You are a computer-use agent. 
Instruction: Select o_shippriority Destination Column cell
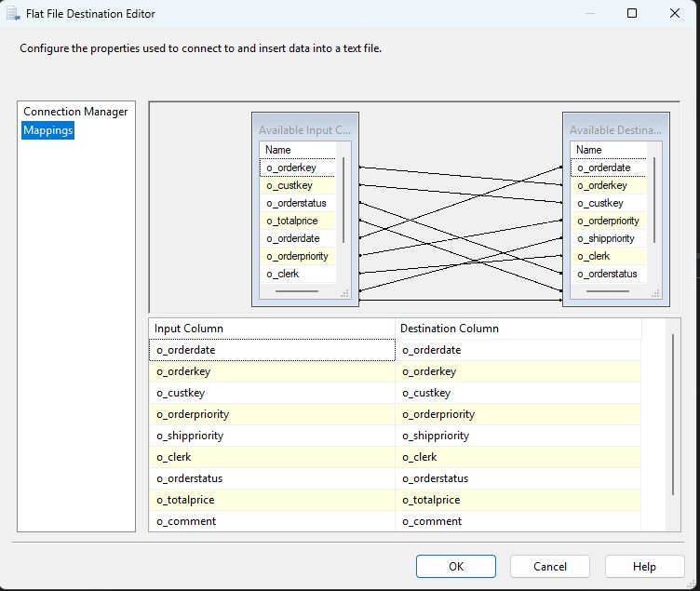tap(518, 436)
